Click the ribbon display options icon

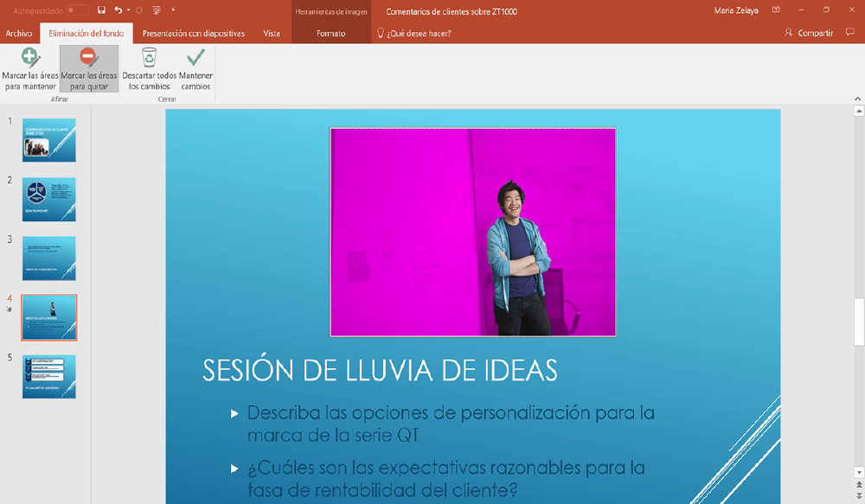coord(776,10)
